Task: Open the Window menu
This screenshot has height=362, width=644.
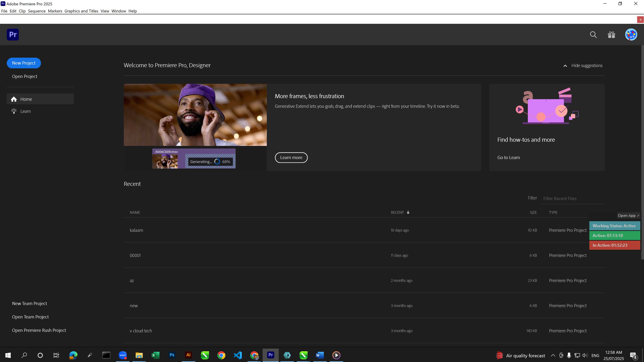Action: [x=119, y=11]
